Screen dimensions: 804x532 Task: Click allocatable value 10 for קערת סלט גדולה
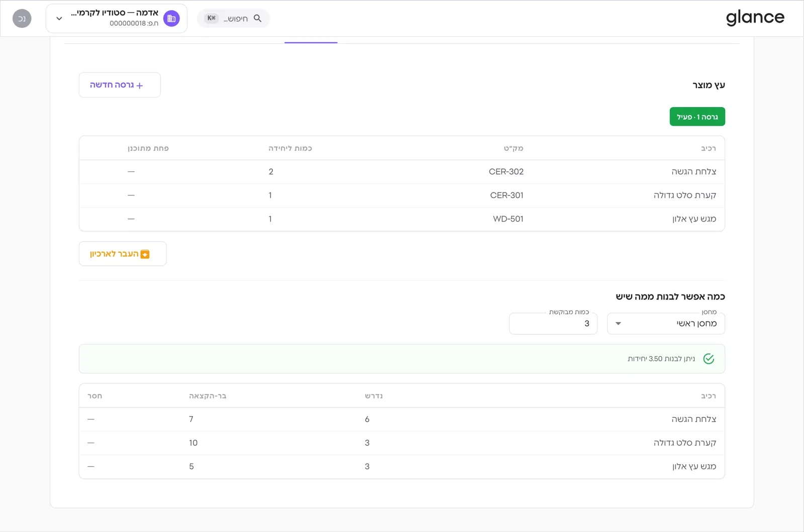[193, 443]
